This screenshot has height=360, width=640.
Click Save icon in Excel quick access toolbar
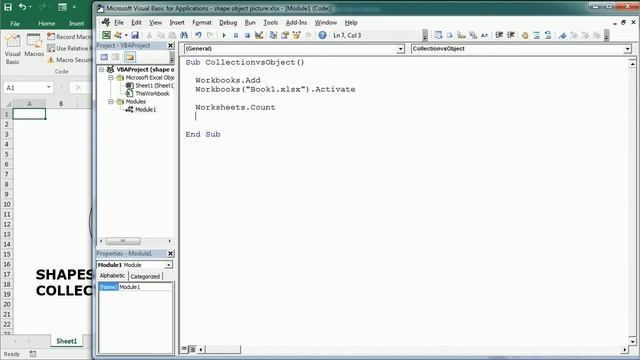click(x=8, y=7)
